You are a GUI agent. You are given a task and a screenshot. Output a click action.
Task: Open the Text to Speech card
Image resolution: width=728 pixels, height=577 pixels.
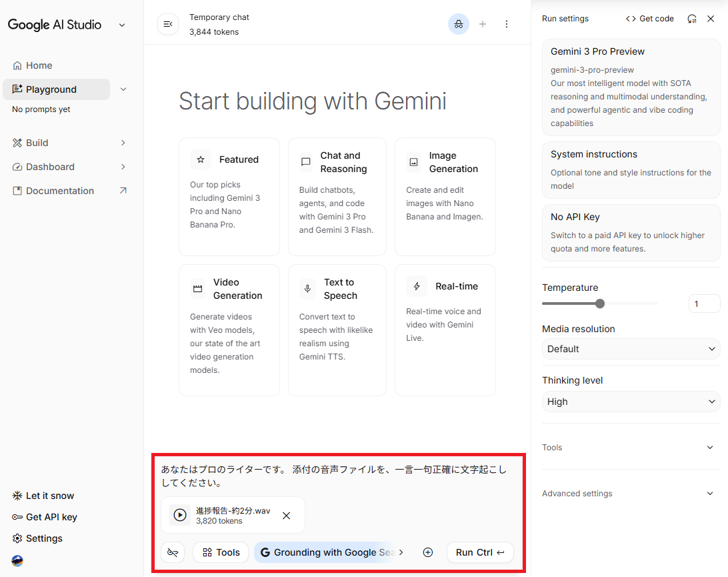337,330
